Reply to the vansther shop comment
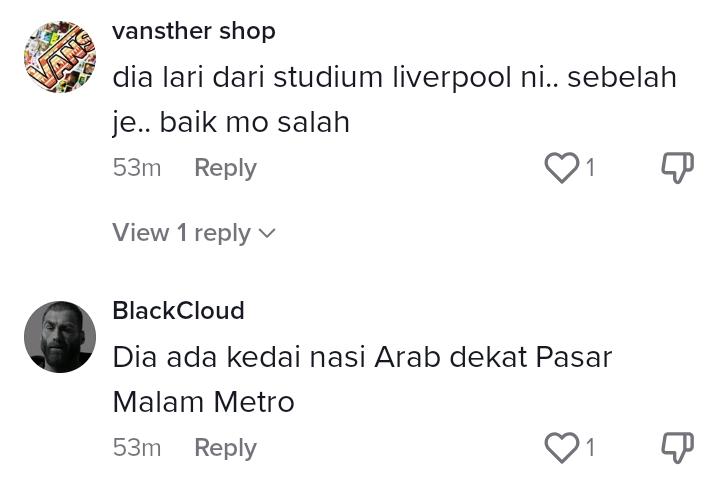The width and height of the screenshot is (720, 485). (x=225, y=168)
